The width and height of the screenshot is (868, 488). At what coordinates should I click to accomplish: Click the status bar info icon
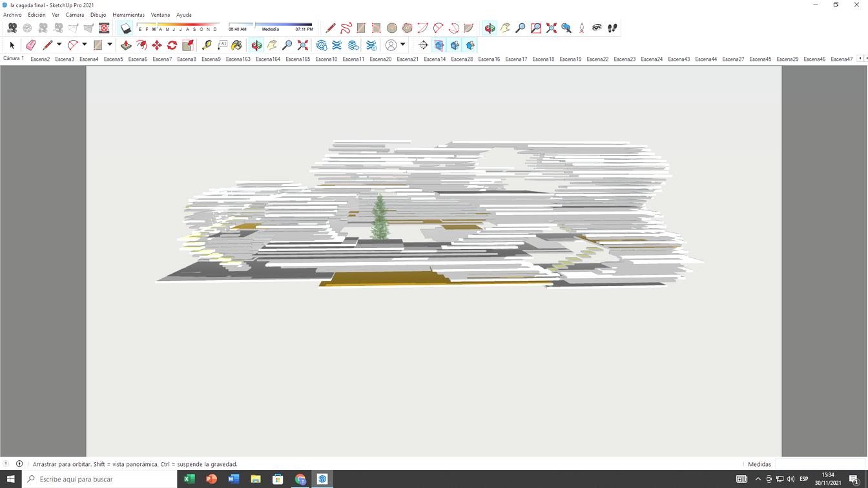tap(19, 464)
